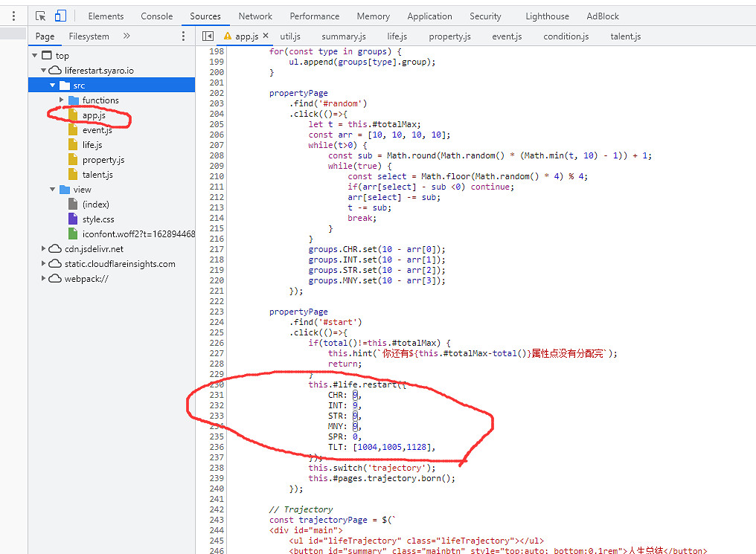Screen dimensions: 756x554
Task: Open life.js in the file tree
Action: coord(92,145)
